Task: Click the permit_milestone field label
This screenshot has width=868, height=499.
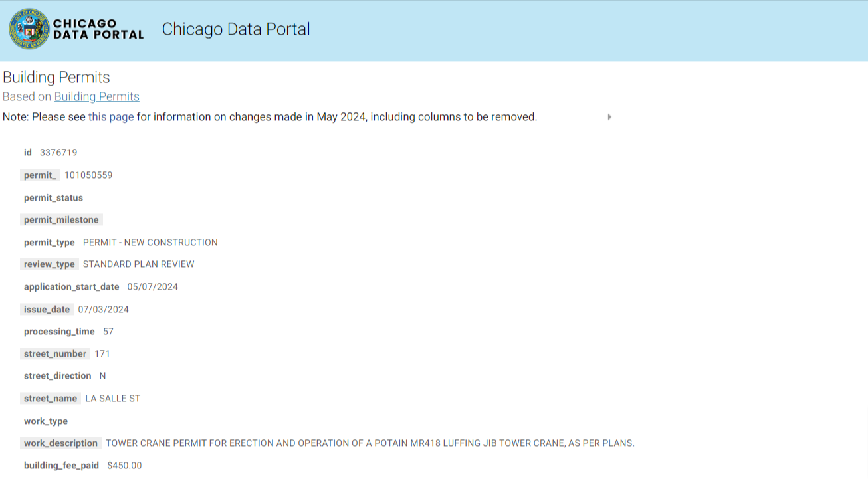Action: [61, 220]
